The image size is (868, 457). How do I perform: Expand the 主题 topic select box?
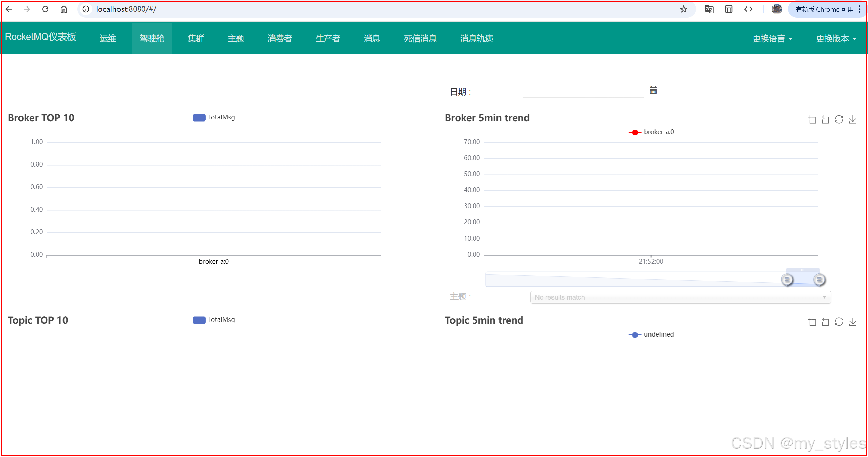point(680,297)
